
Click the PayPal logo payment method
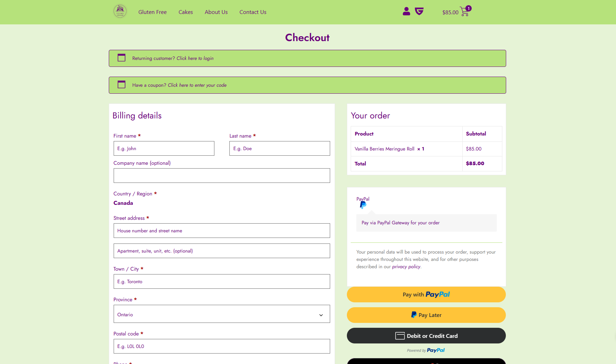pyautogui.click(x=363, y=203)
